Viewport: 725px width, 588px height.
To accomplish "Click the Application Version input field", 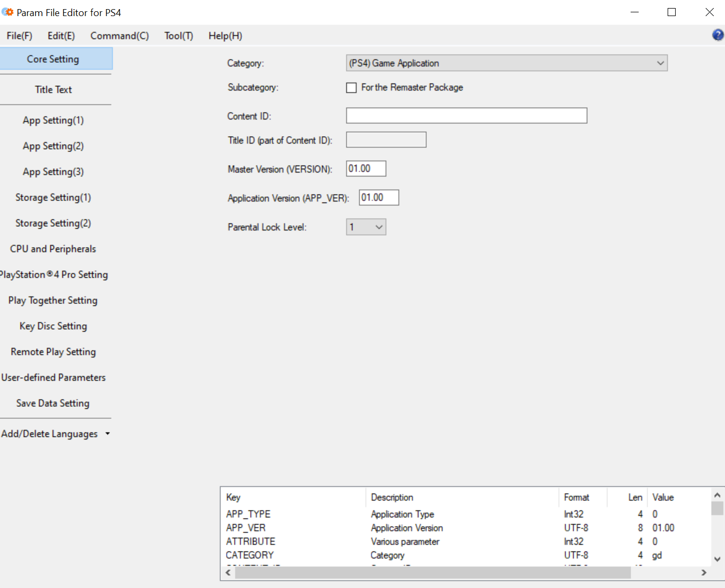I will 379,198.
